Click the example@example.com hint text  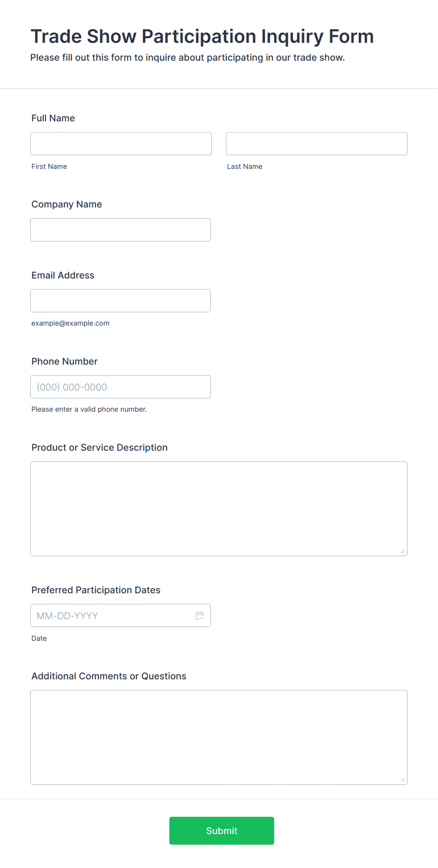point(71,323)
